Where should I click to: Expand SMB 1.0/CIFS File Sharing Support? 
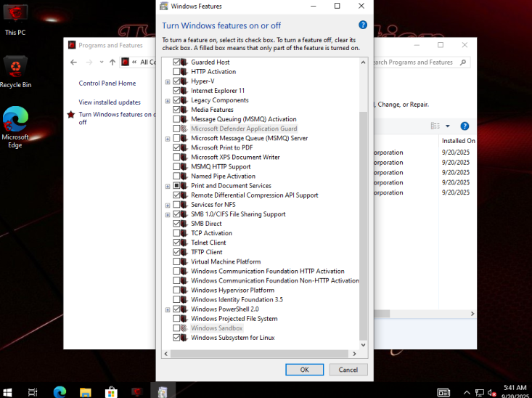[x=168, y=215]
